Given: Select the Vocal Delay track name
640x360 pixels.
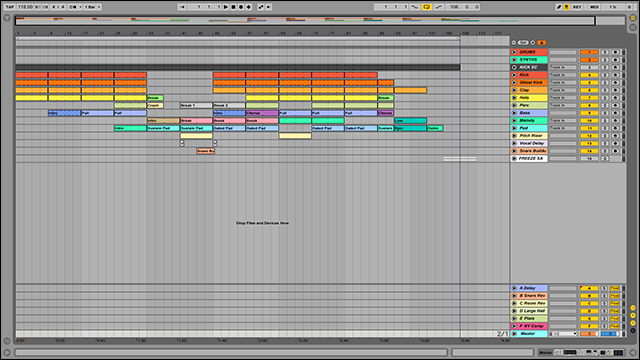Looking at the screenshot, I should pyautogui.click(x=532, y=143).
